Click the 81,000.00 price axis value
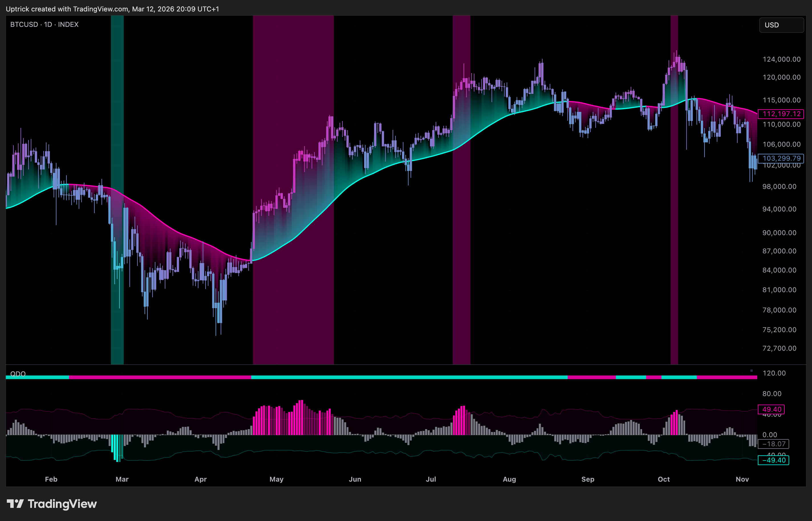 pos(779,290)
